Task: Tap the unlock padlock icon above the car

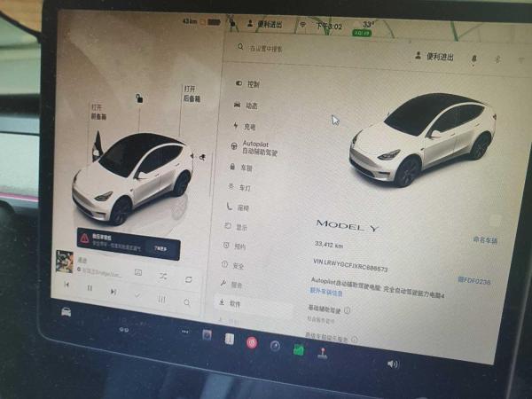Action: tap(139, 98)
